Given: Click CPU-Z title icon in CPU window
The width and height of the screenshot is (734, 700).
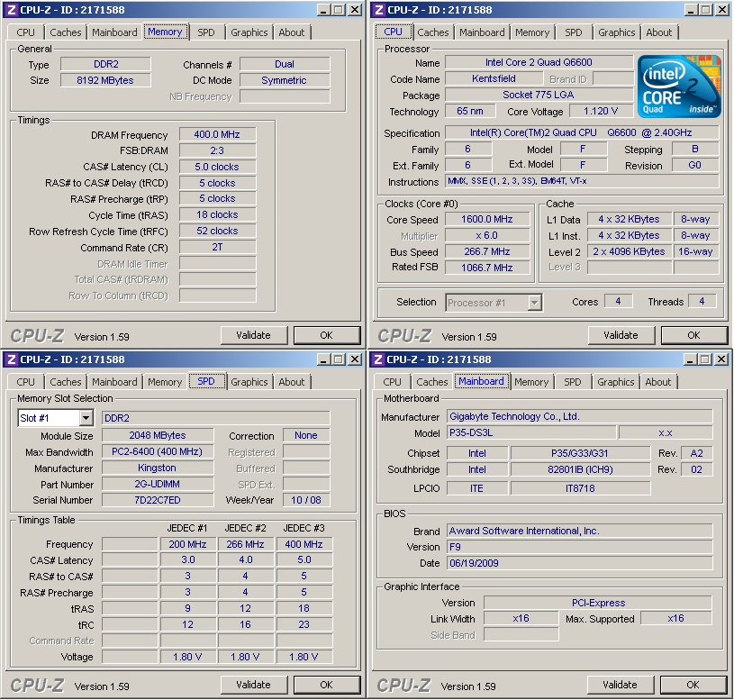Looking at the screenshot, I should [379, 10].
